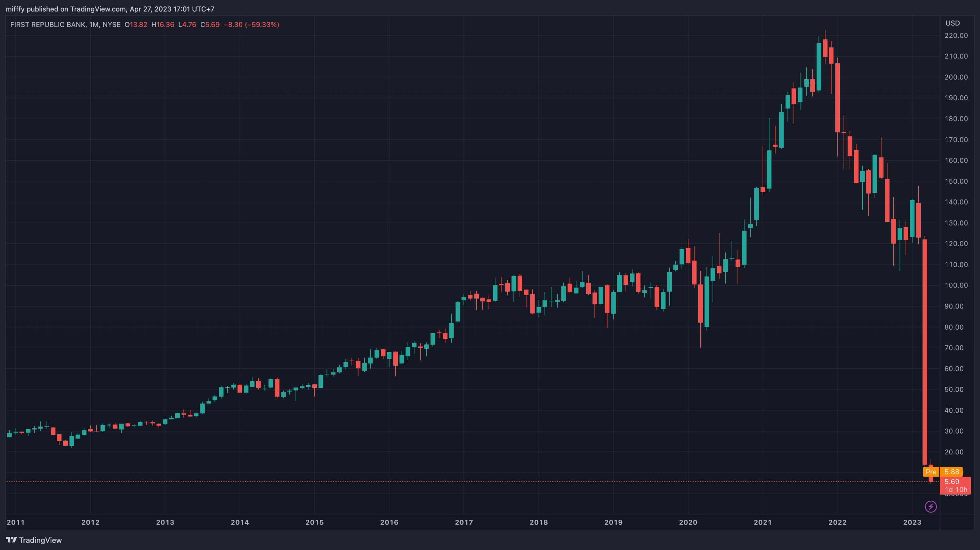Viewport: 980px width, 550px height.
Task: Click the −8.30 (−59.33%) change value
Action: [251, 25]
